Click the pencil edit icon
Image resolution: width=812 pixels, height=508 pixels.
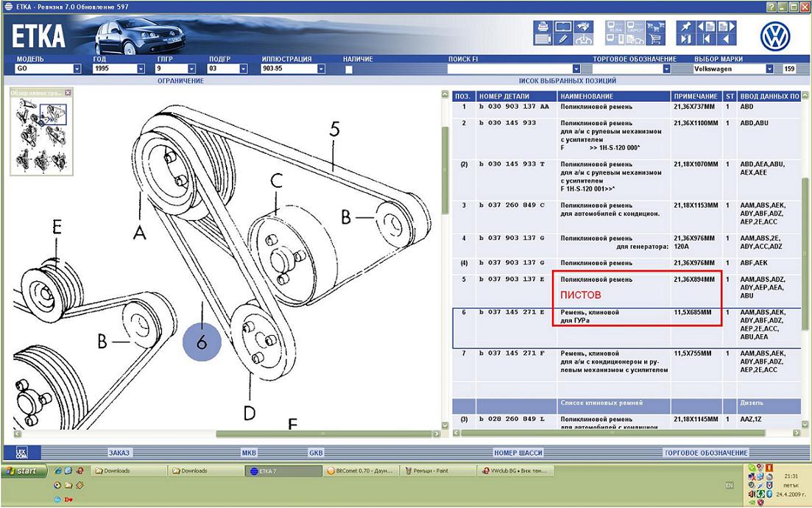[562, 39]
